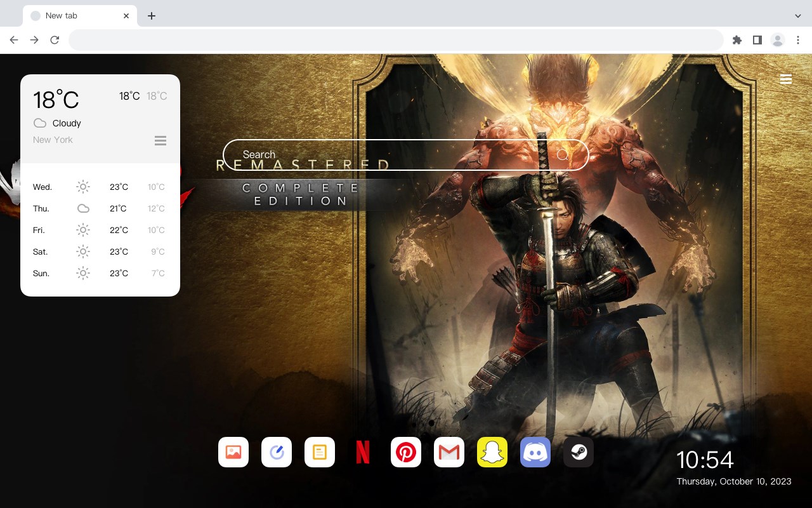Open Chrome extensions puzzle icon
The height and width of the screenshot is (508, 812).
pos(737,40)
